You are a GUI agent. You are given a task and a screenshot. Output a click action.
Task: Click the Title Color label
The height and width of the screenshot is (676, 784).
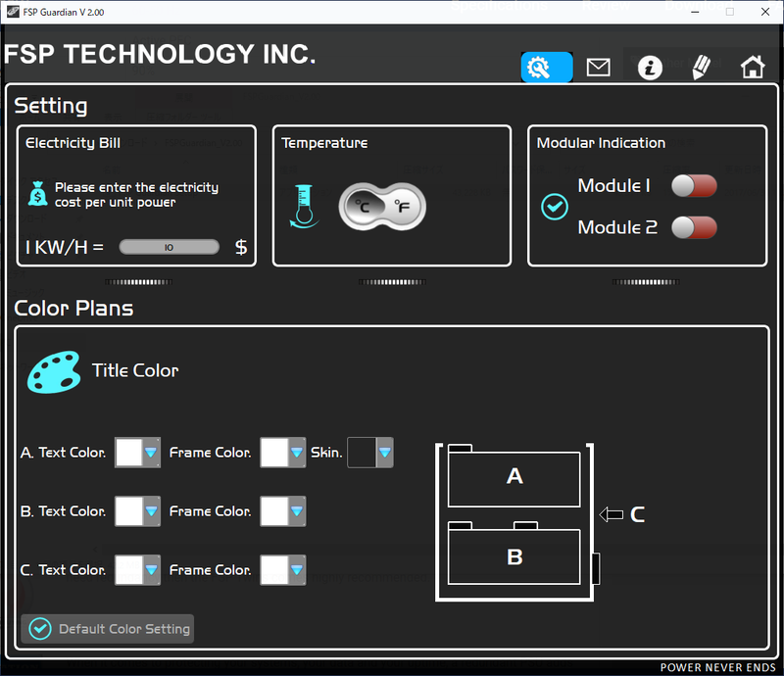(x=135, y=370)
